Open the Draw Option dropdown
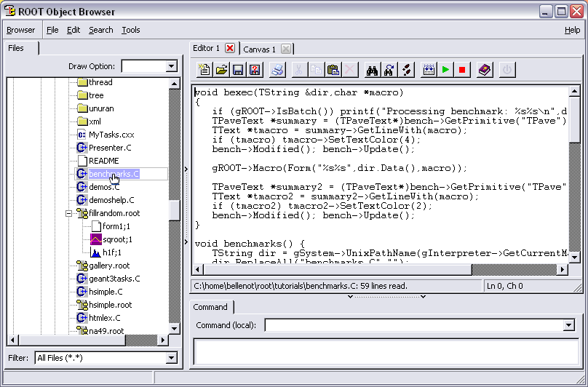 click(x=172, y=66)
